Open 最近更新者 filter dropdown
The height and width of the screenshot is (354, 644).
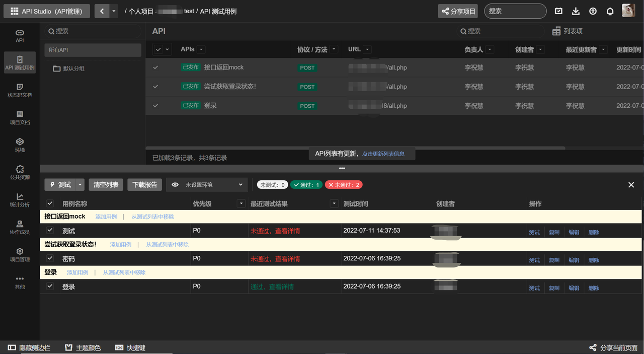[603, 49]
